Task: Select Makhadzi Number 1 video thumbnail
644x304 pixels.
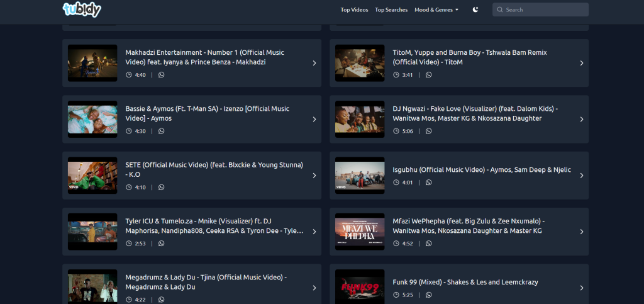Action: [92, 63]
